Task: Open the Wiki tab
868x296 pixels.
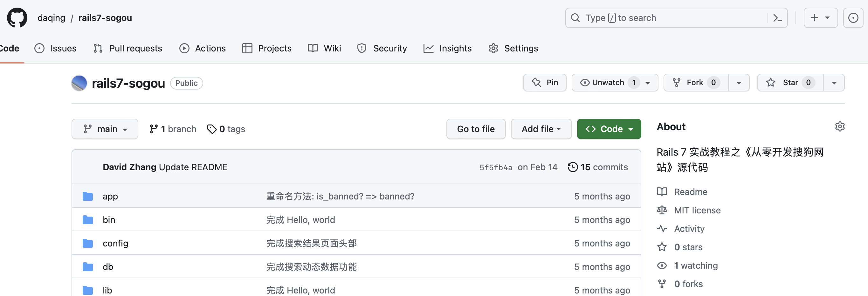Action: 324,49
